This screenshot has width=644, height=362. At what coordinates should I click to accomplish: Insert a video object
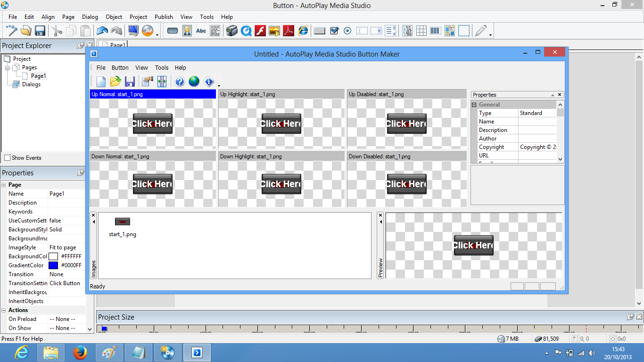[x=231, y=31]
